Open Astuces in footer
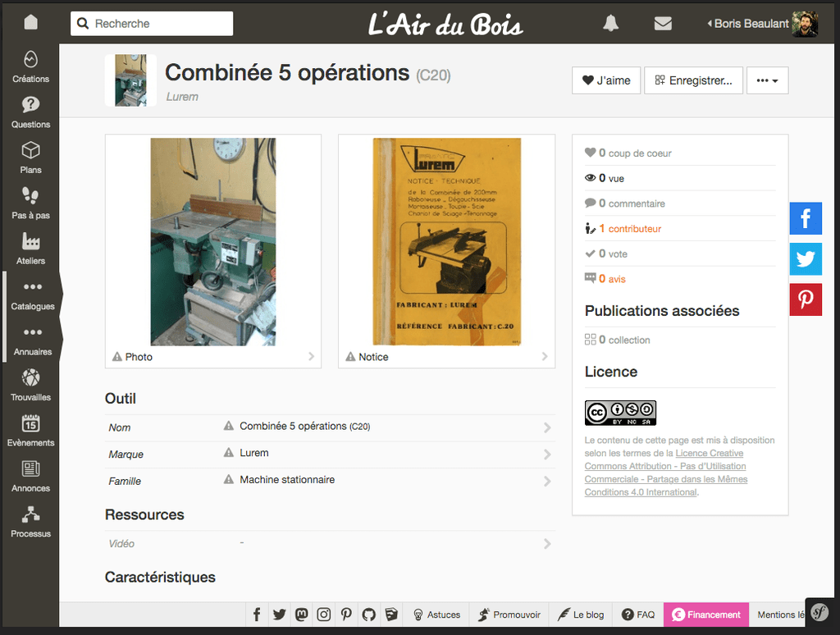This screenshot has height=635, width=840. 437,614
